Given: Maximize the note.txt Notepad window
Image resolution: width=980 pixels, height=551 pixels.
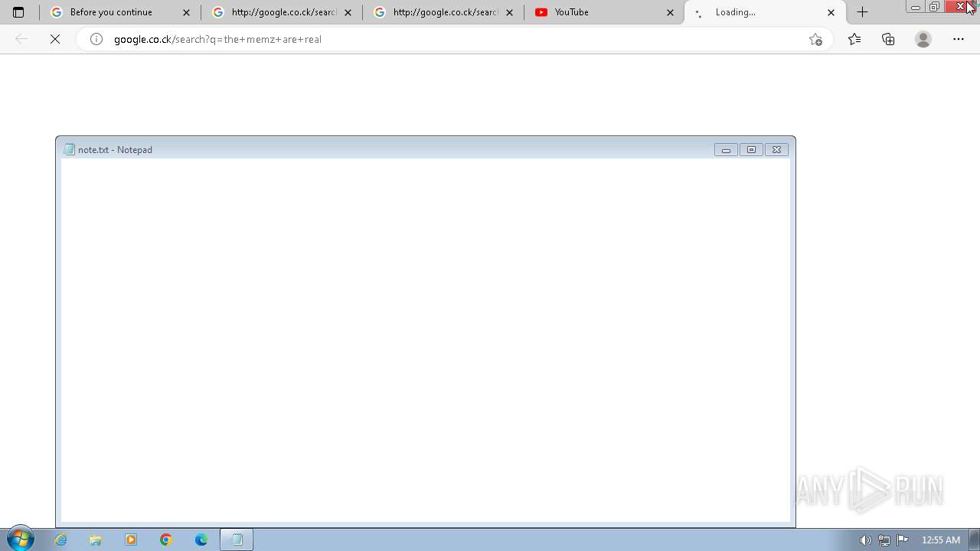Looking at the screenshot, I should [x=751, y=150].
